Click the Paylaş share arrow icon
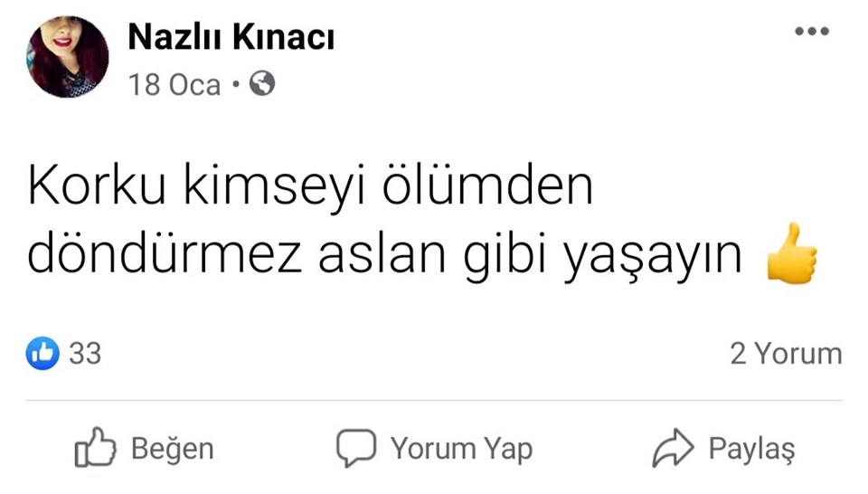The width and height of the screenshot is (868, 494). pyautogui.click(x=673, y=448)
